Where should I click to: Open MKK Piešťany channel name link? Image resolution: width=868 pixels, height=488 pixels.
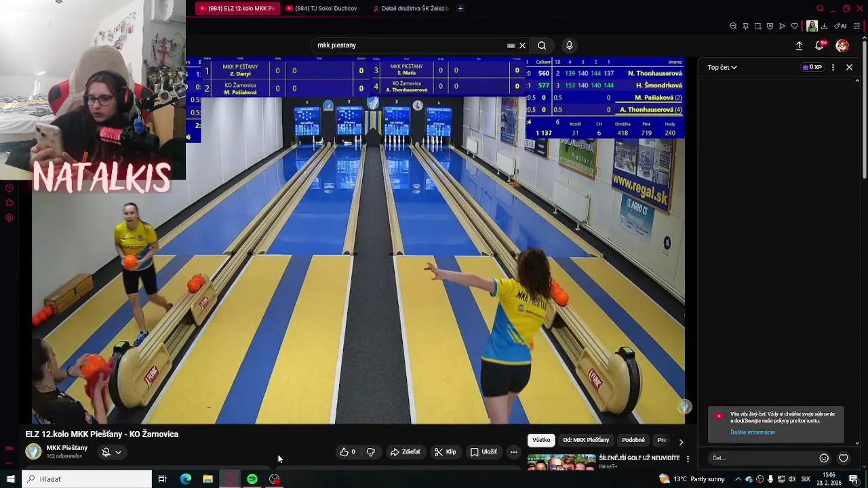coord(66,448)
